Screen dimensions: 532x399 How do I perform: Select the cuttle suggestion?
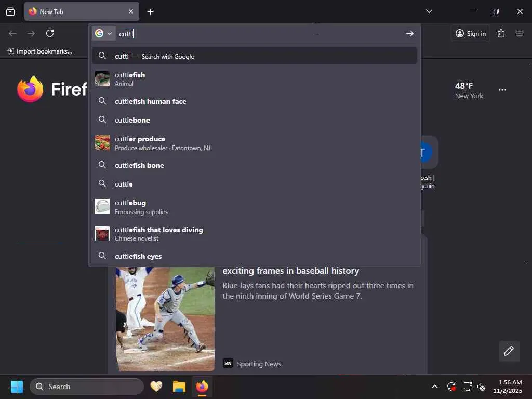[x=255, y=183]
